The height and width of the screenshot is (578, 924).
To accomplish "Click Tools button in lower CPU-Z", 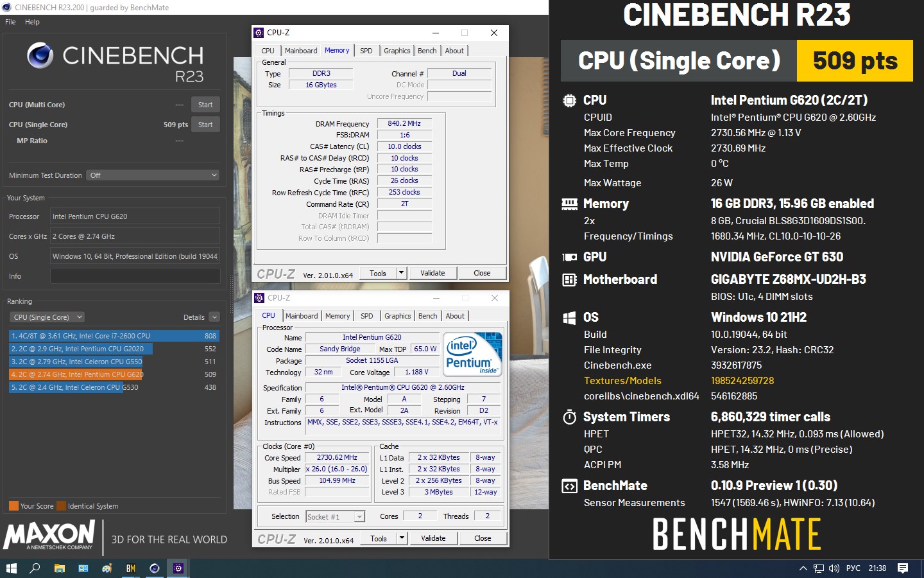I will click(379, 538).
